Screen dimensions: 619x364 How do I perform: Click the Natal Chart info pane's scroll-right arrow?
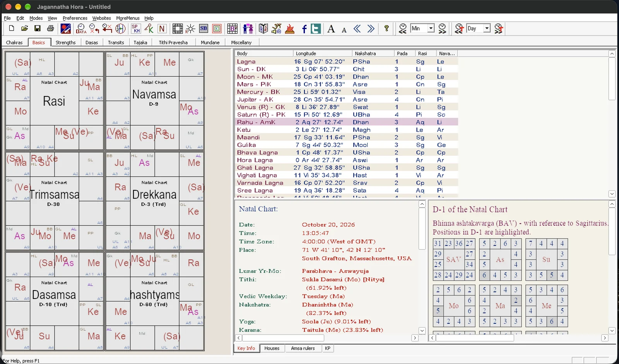tap(415, 338)
